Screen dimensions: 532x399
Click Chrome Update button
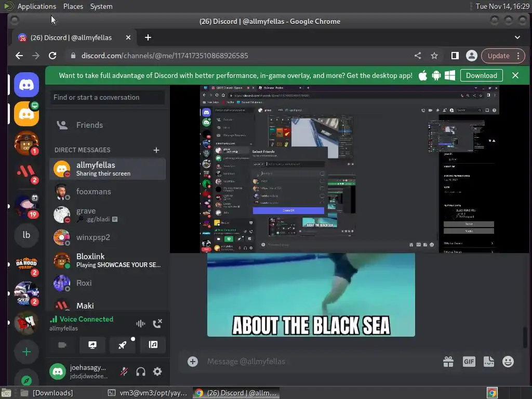[x=498, y=56]
